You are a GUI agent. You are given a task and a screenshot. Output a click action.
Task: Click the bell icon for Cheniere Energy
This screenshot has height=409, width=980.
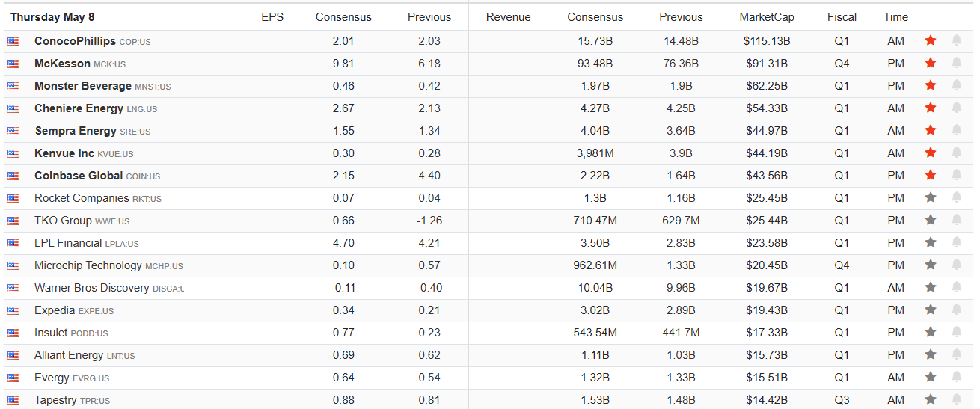(x=956, y=108)
